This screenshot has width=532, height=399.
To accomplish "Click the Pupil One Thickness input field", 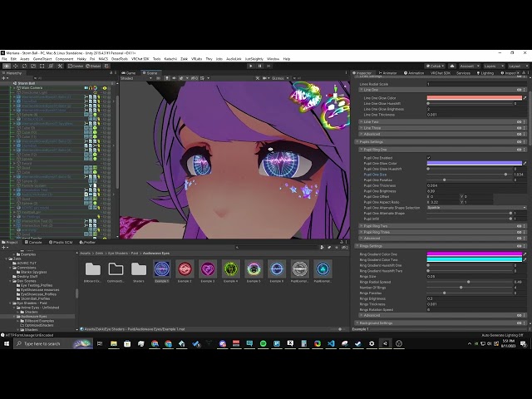I will (476, 185).
